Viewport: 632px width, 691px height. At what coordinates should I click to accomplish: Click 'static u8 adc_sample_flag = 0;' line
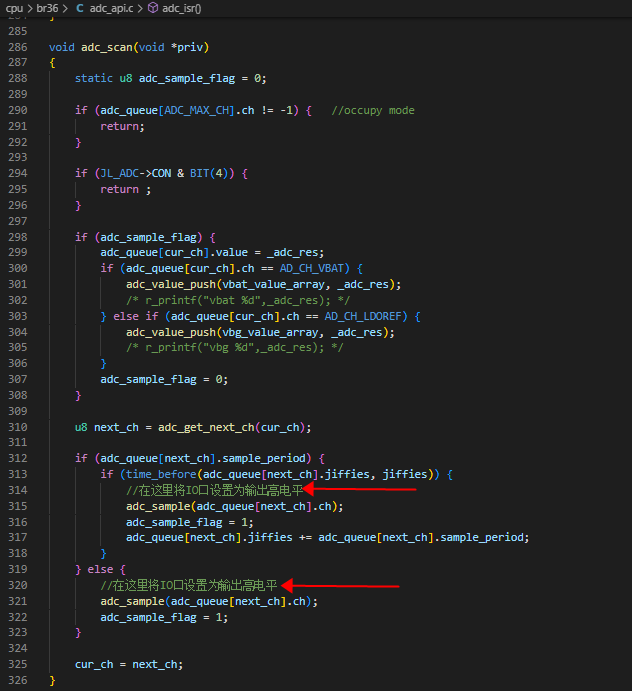pos(170,78)
